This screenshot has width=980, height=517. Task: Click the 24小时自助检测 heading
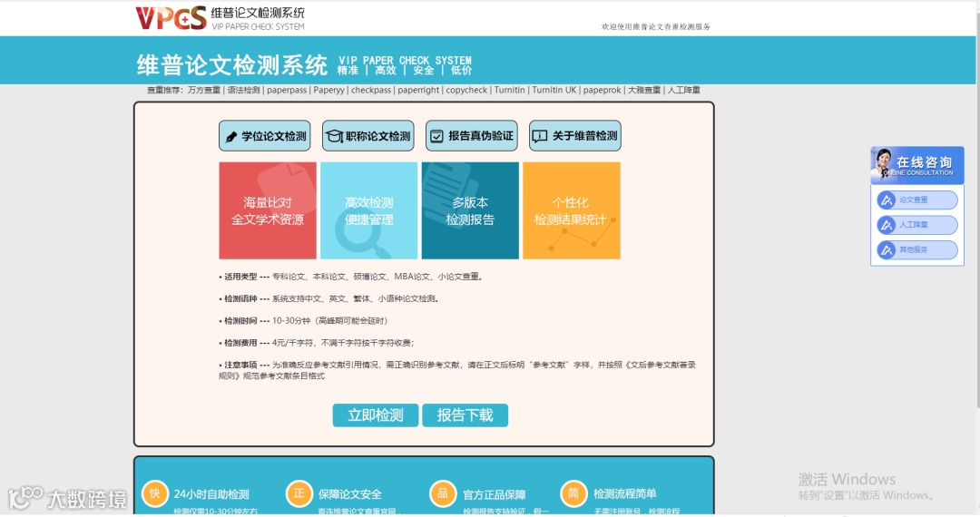tap(211, 494)
